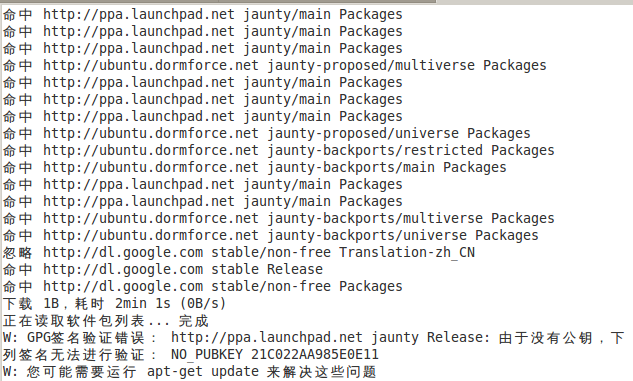Select the jaunty-backports/restricted Packages line
633x381 pixels.
(279, 151)
